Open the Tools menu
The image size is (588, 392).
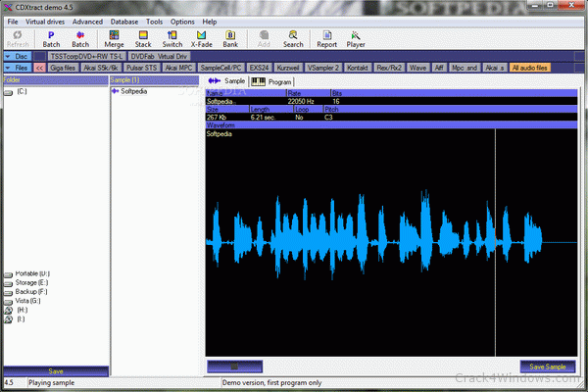[x=154, y=22]
